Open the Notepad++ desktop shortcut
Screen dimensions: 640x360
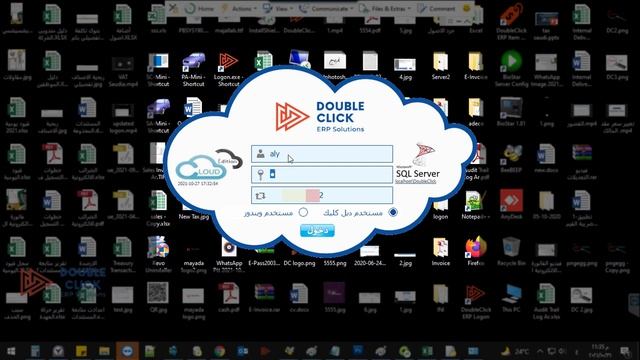(x=476, y=204)
